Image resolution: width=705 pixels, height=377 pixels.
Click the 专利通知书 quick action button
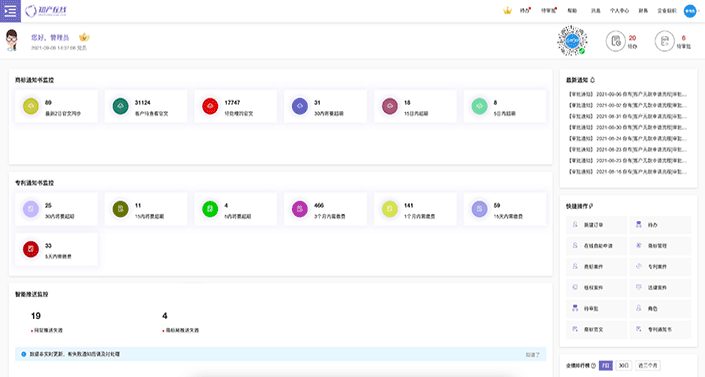point(660,329)
